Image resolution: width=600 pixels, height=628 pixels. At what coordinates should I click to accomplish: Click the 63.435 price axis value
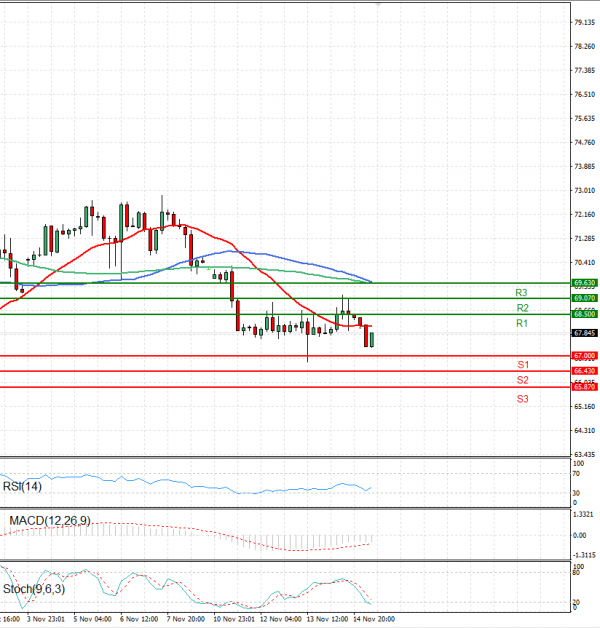pos(584,455)
